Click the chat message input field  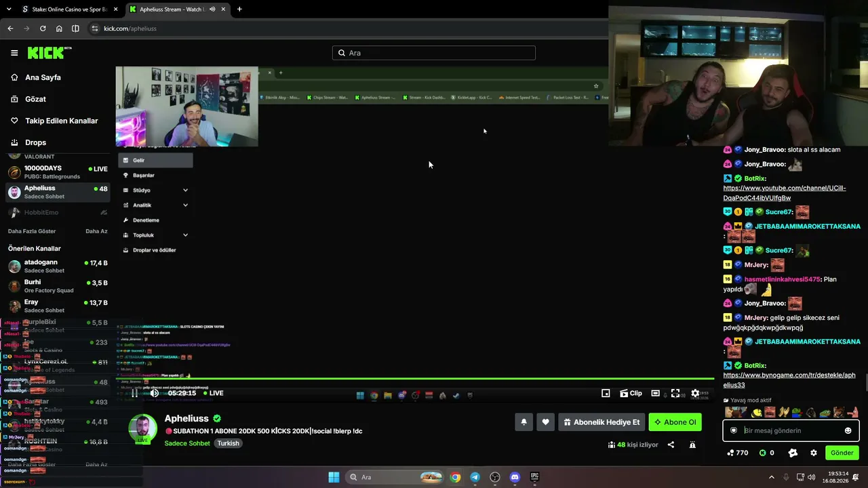[791, 430]
